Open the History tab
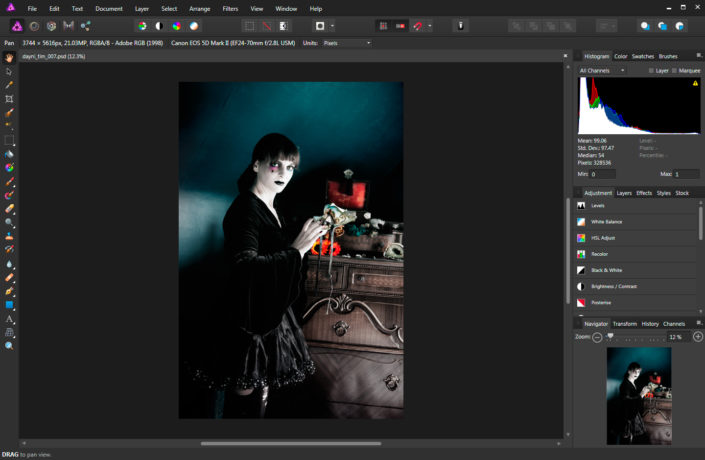 point(650,324)
